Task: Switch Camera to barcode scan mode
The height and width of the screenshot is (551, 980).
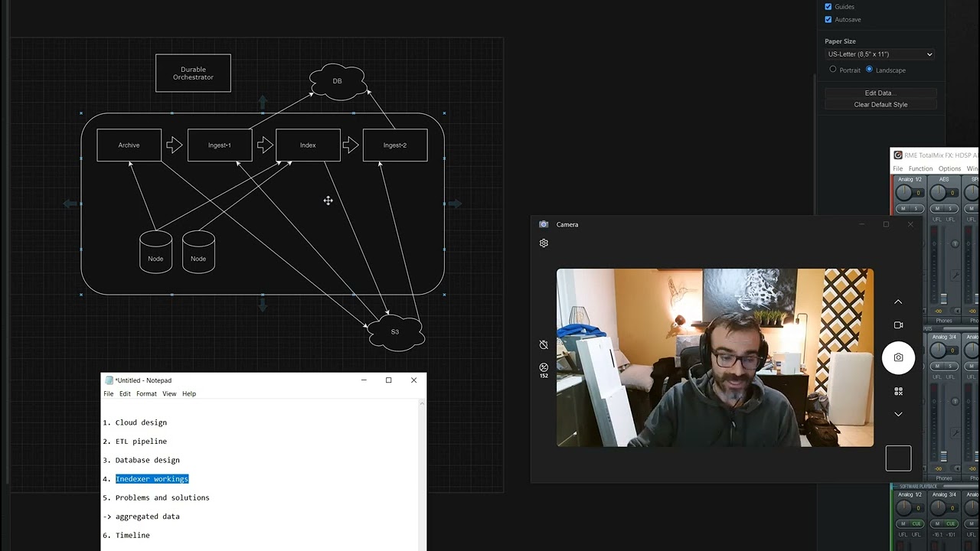Action: [x=898, y=391]
